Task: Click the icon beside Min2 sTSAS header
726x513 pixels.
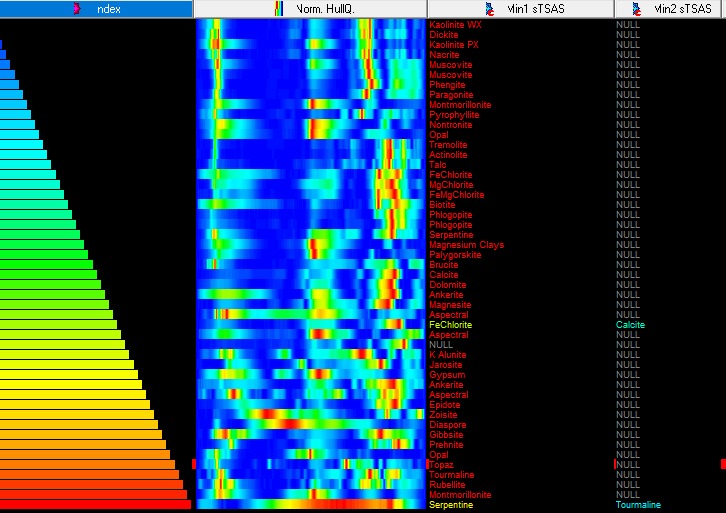Action: [637, 8]
